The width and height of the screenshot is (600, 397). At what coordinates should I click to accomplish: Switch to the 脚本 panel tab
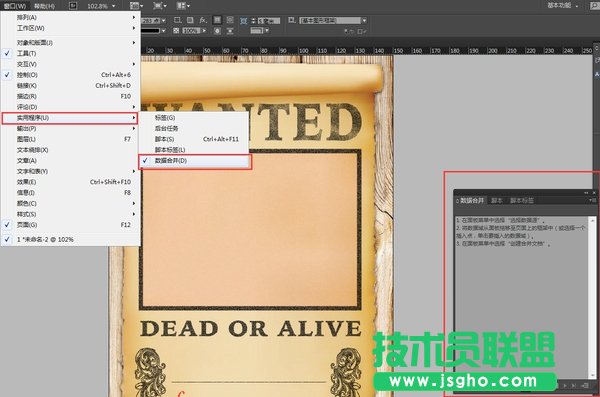[497, 200]
